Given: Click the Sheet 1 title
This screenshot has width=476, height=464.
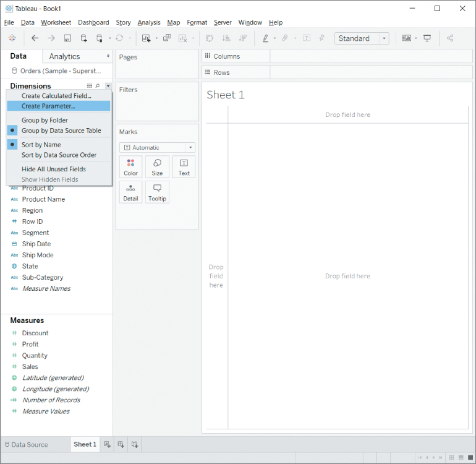Looking at the screenshot, I should click(226, 95).
